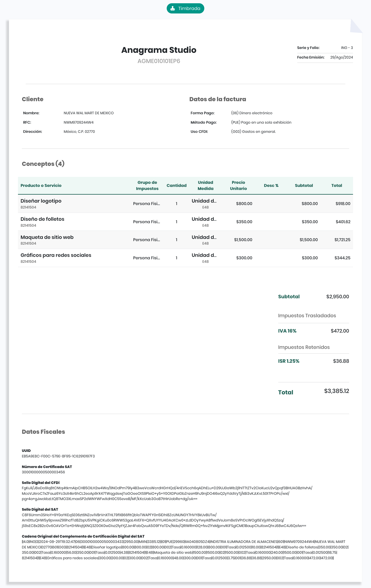
Task: Click the $344.25 total for Gráficos para redes sociales
Action: 342,258
